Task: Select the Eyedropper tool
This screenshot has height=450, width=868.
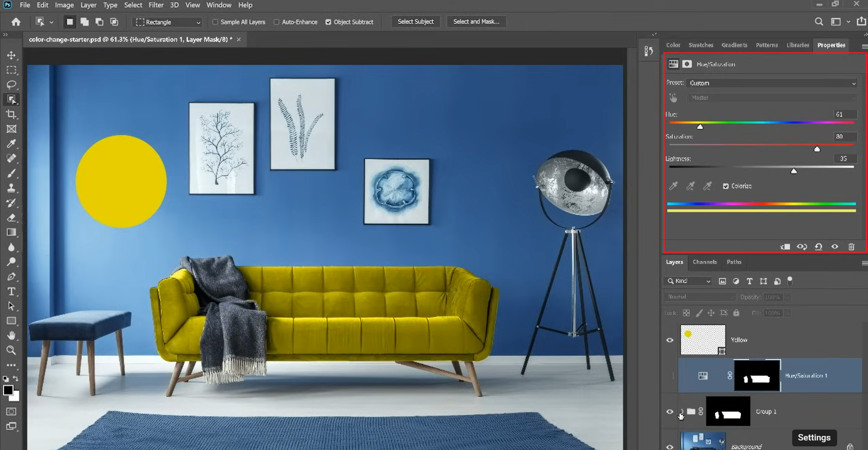Action: 11,143
